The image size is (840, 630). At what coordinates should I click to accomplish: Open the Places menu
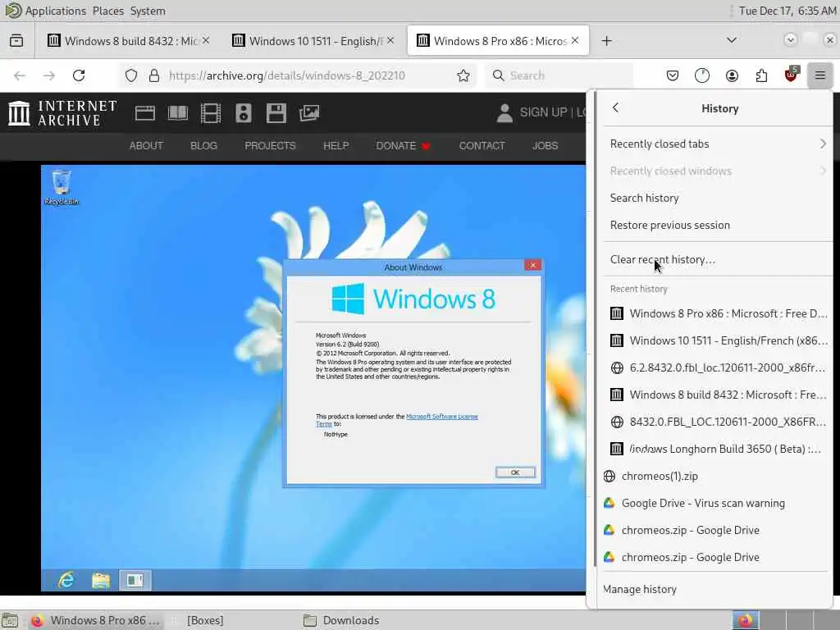[107, 11]
